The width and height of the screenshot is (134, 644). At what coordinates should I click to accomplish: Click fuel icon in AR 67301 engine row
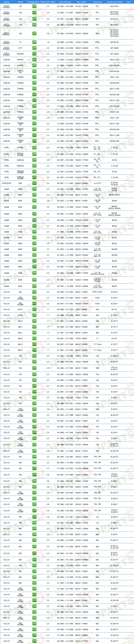[34, 6]
